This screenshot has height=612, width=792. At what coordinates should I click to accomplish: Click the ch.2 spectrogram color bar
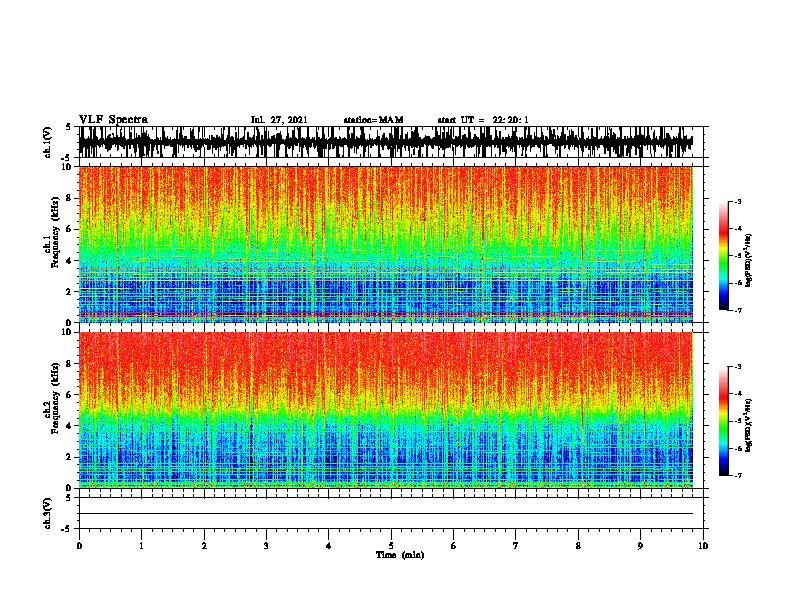(724, 421)
